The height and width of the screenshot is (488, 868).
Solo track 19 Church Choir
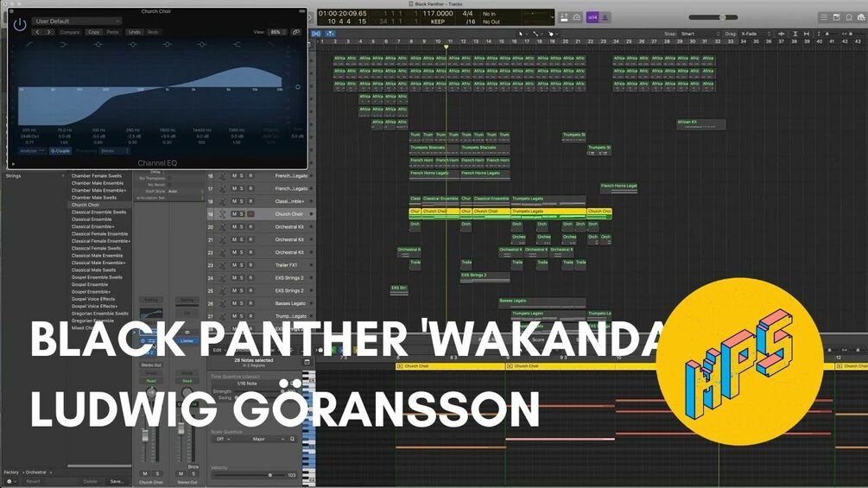[x=242, y=214]
